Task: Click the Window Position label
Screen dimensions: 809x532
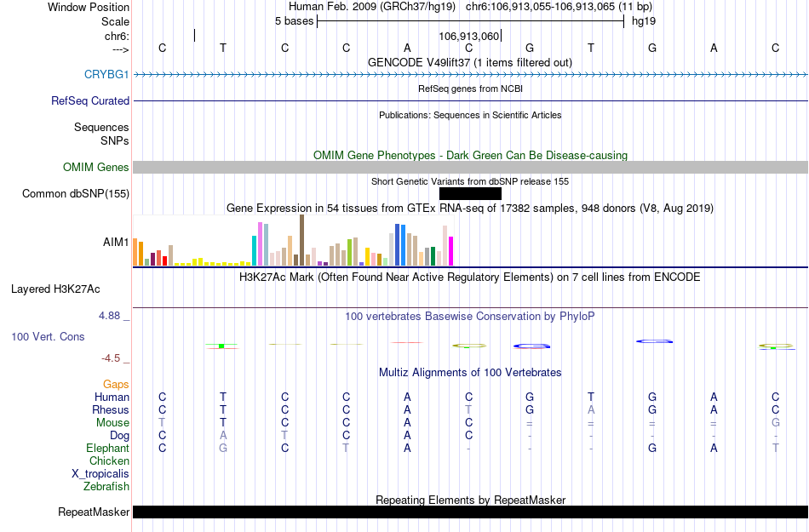Action: click(x=89, y=7)
